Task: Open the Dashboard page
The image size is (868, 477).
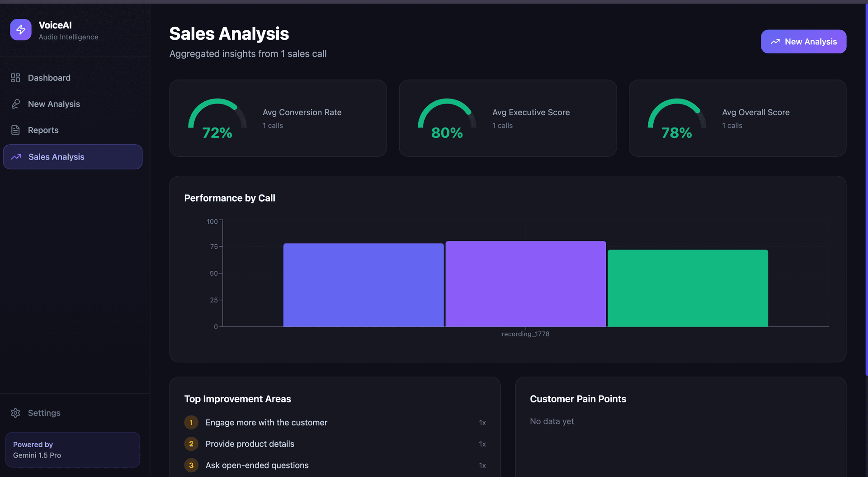Action: [73, 78]
